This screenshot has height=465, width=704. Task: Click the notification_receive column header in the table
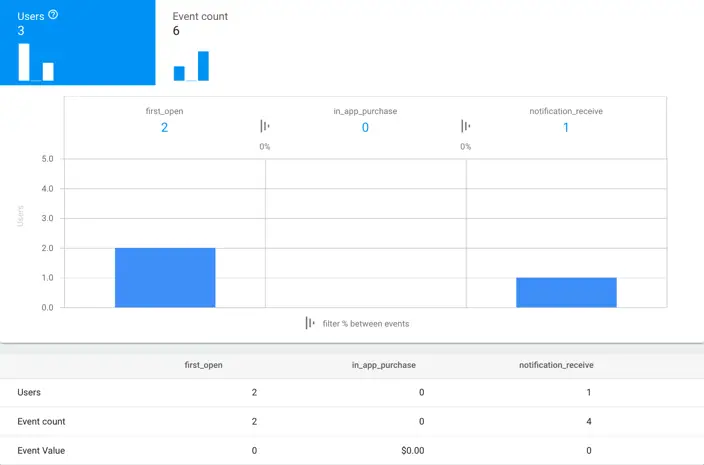(x=558, y=365)
